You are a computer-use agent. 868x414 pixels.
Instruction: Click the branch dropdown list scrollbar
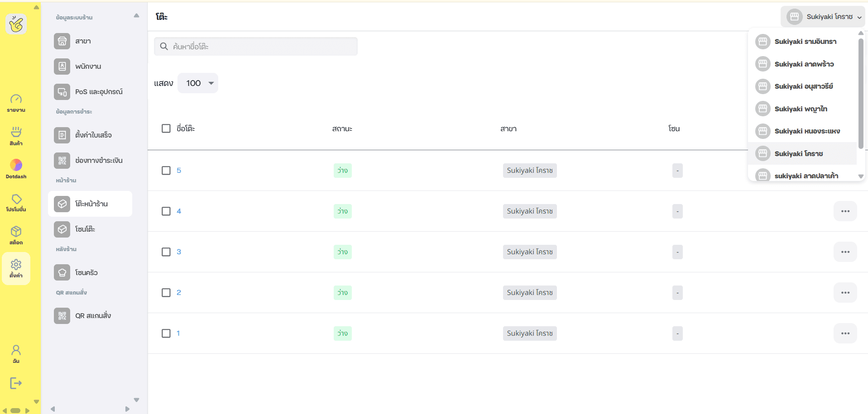861,93
